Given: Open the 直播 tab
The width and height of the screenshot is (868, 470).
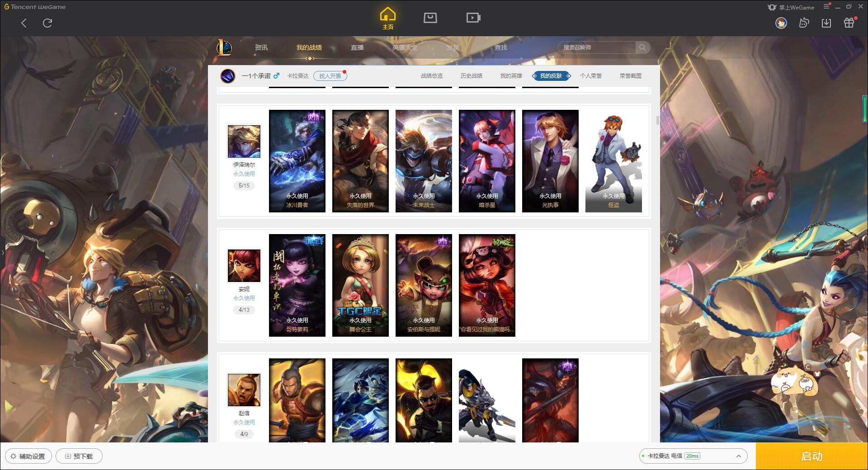Looking at the screenshot, I should pos(357,47).
